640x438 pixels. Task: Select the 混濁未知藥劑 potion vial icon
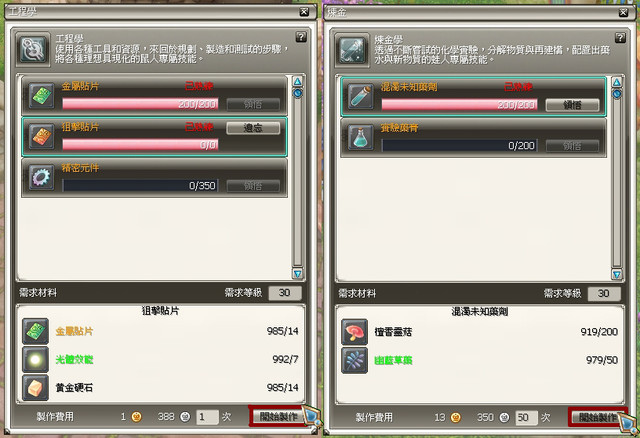[x=361, y=96]
